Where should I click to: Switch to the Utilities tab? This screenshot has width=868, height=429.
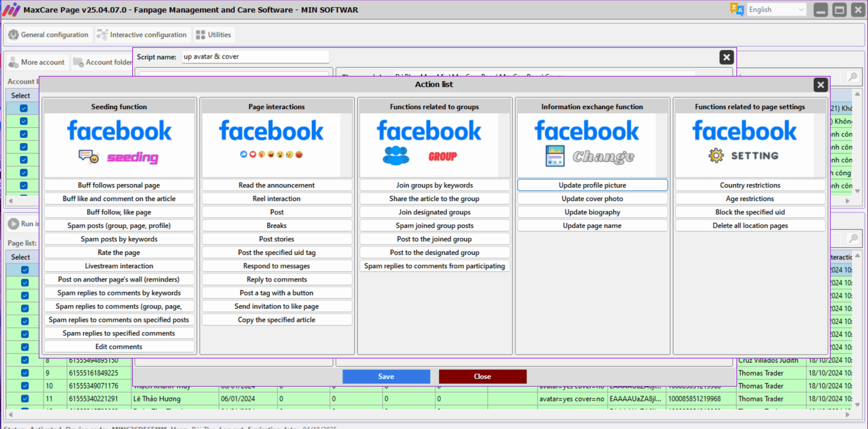[x=214, y=34]
